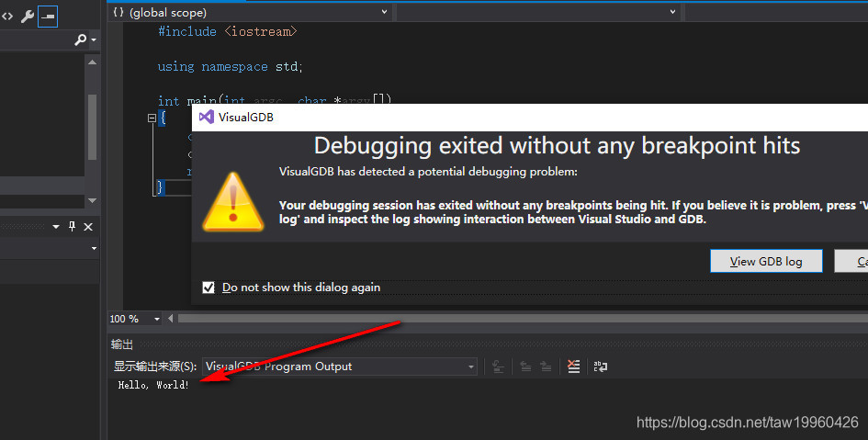The width and height of the screenshot is (868, 440).
Task: Clear all output with the red X icon
Action: click(x=573, y=366)
